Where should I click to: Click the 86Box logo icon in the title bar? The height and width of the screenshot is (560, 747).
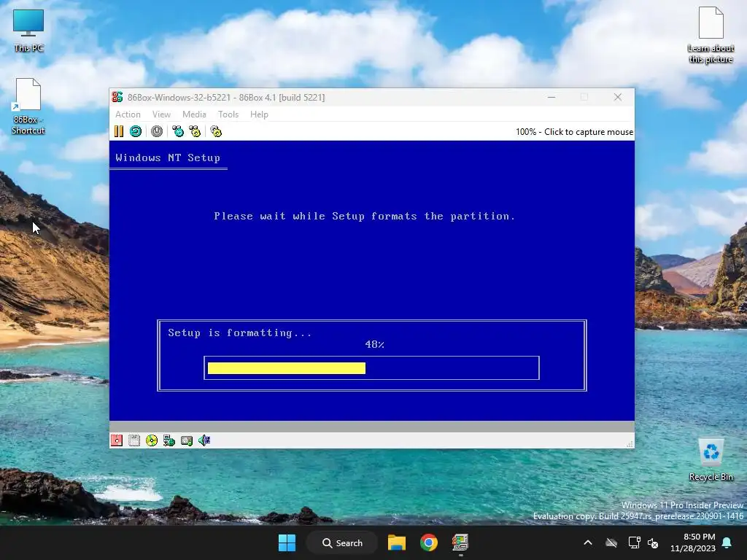click(117, 97)
